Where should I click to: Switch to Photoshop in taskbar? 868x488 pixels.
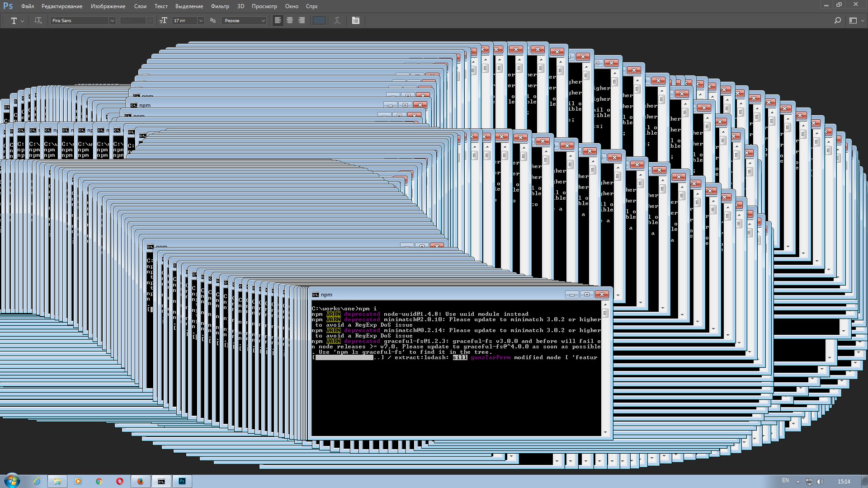point(182,481)
